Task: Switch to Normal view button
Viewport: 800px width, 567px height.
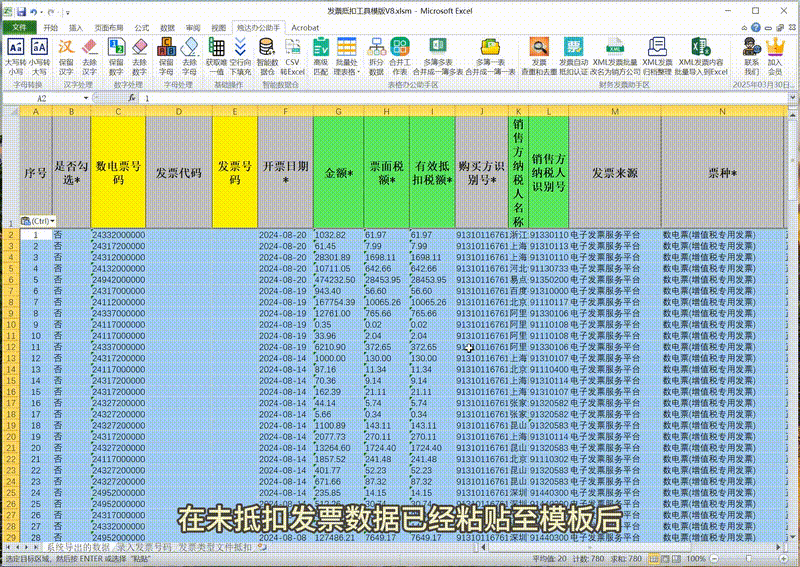Action: (654, 559)
